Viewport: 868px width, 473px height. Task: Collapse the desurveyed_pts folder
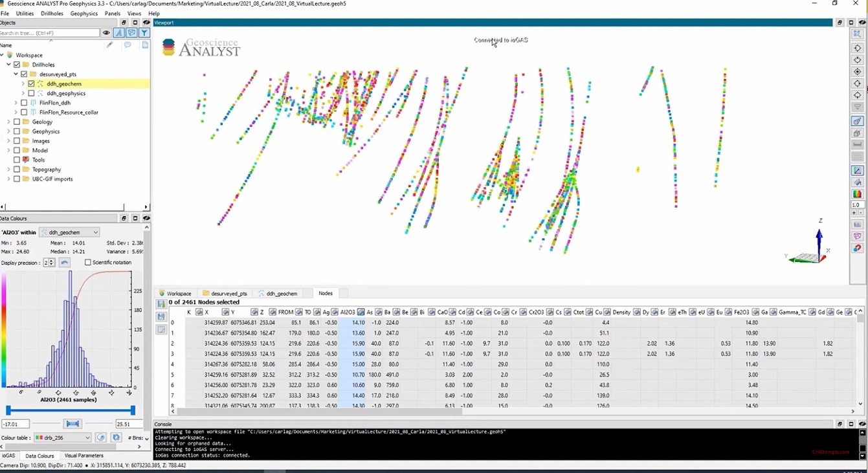tap(15, 74)
